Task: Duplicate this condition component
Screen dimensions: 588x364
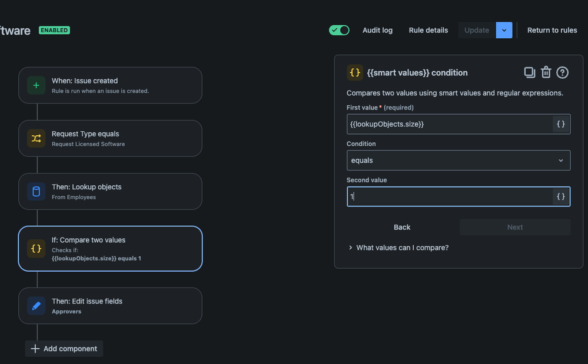Action: click(x=530, y=72)
